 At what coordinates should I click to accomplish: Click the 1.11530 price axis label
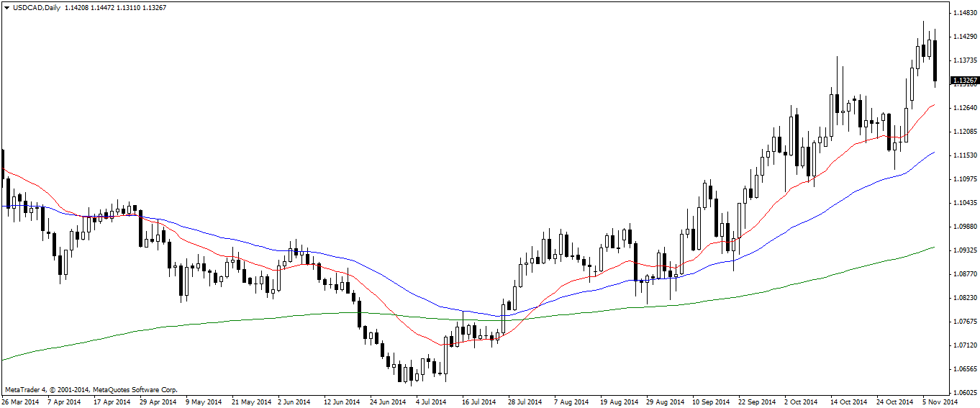point(964,155)
